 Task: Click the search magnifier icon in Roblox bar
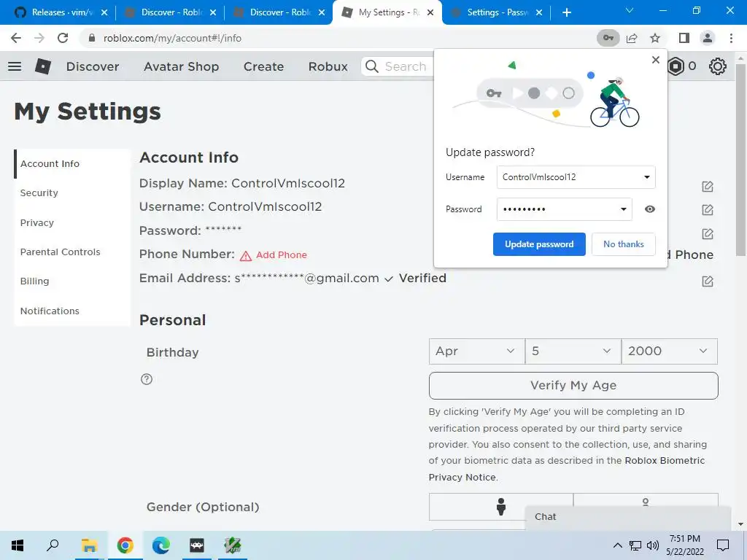(x=372, y=66)
